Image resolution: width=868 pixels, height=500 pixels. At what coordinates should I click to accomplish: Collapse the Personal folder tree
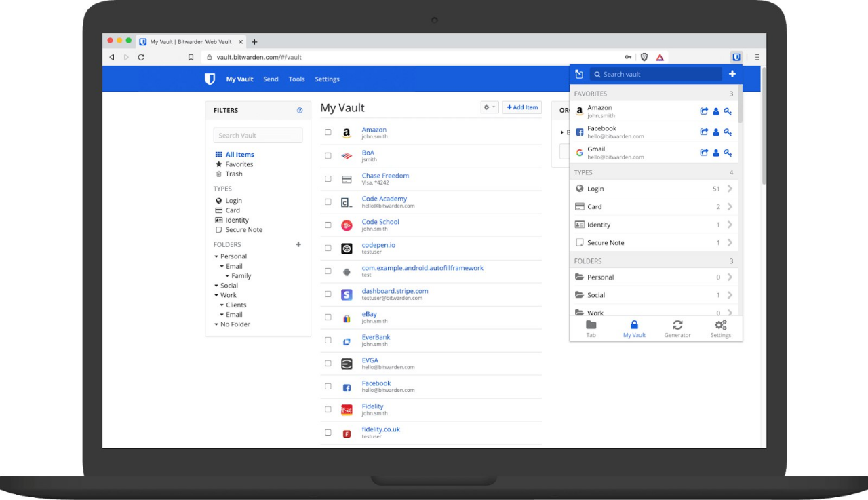click(216, 256)
